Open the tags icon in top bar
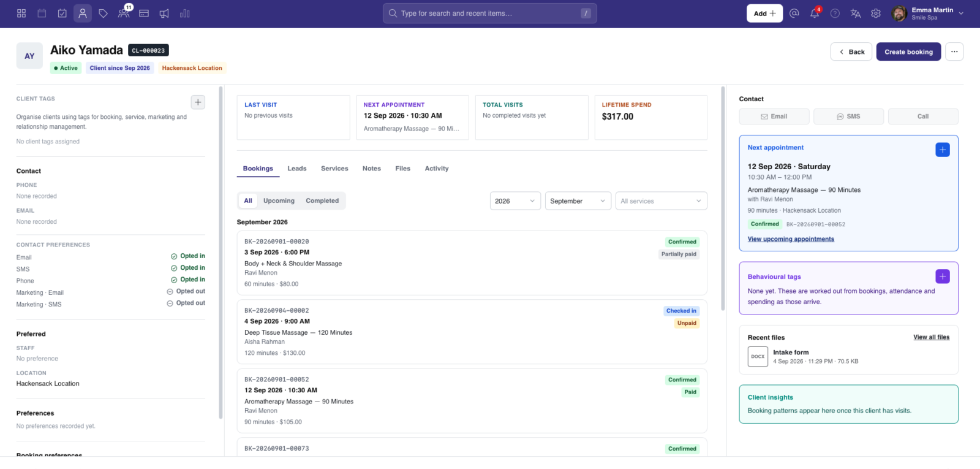Image resolution: width=980 pixels, height=469 pixels. 103,13
